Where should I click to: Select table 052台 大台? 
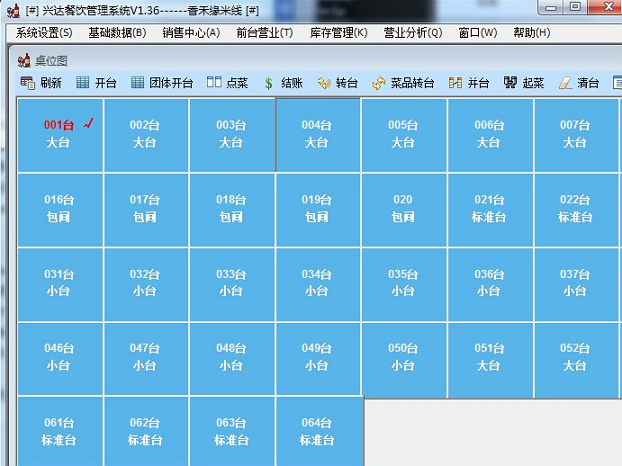[x=576, y=359]
